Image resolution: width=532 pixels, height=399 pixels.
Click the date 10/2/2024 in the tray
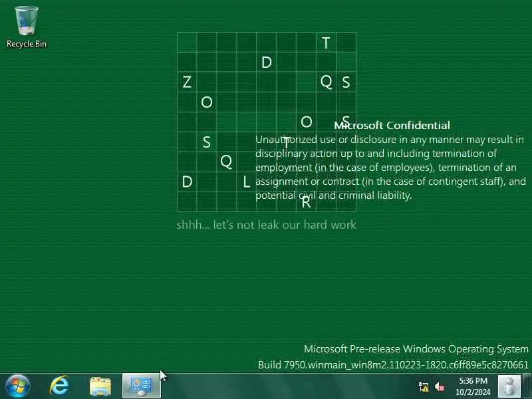473,392
